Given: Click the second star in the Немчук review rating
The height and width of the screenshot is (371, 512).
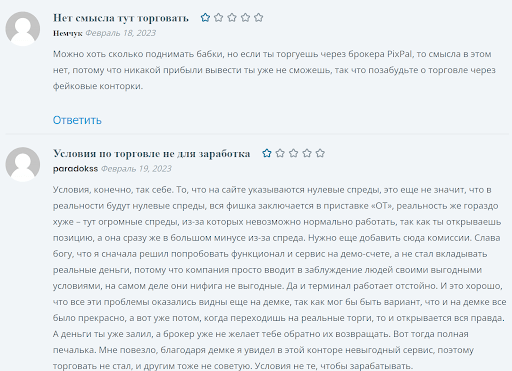Looking at the screenshot, I should (x=219, y=17).
